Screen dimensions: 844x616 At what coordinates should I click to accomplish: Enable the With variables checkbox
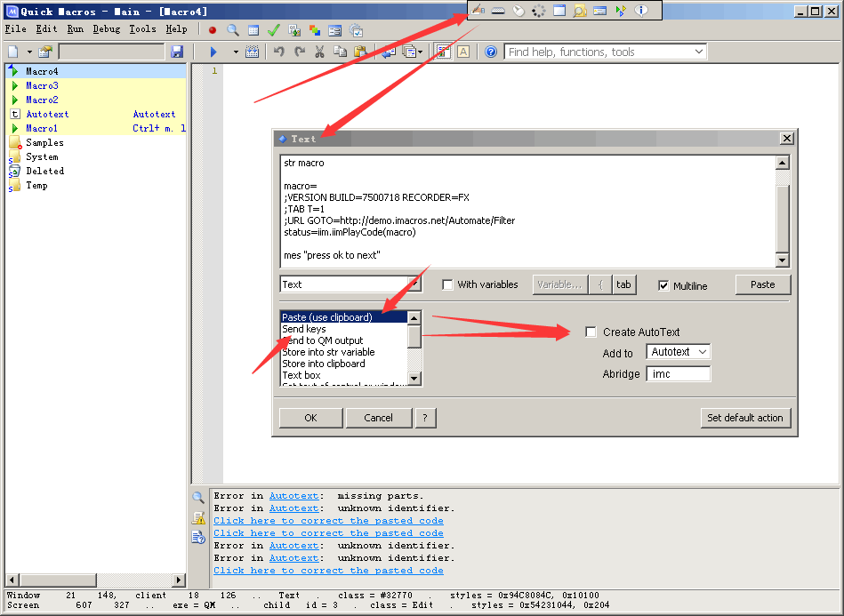(448, 285)
